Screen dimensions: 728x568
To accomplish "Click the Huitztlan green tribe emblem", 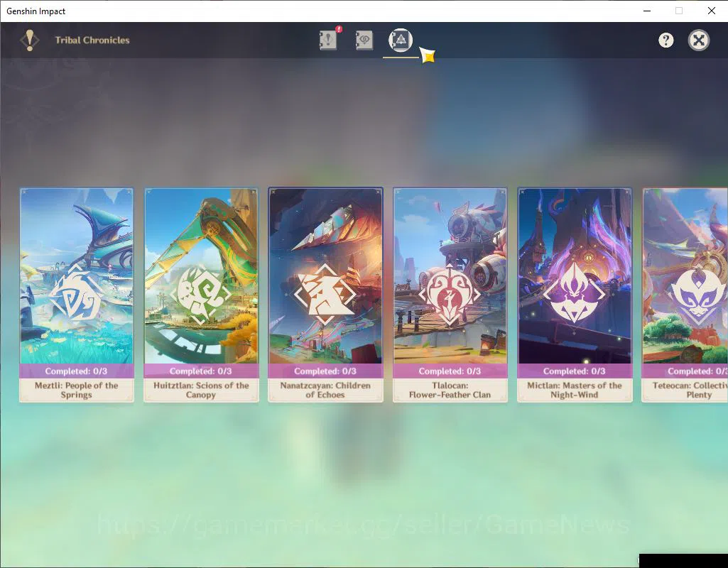I will [201, 294].
